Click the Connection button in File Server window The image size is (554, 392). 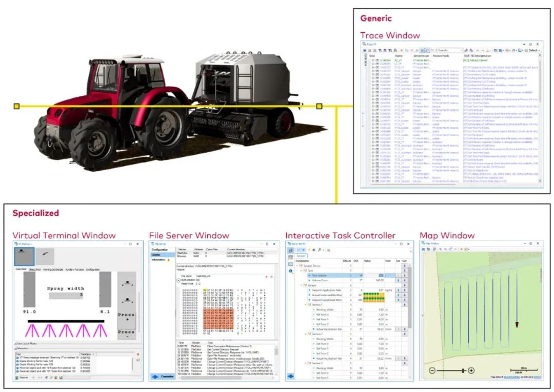click(163, 377)
